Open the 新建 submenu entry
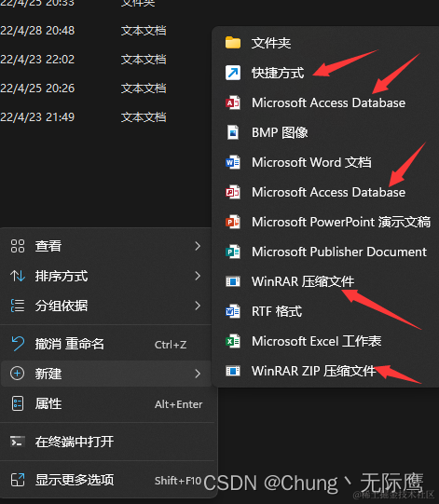Image resolution: width=439 pixels, height=504 pixels. tap(106, 374)
